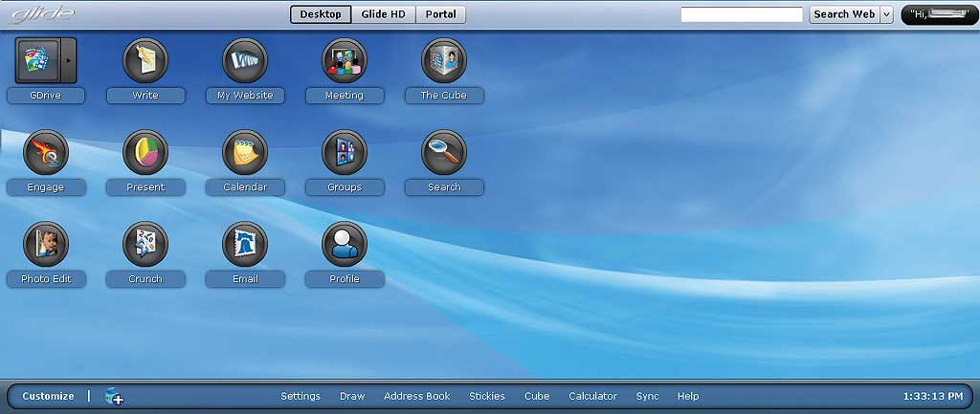Start the Meeting app icon
Image resolution: width=980 pixels, height=414 pixels.
coord(345,60)
